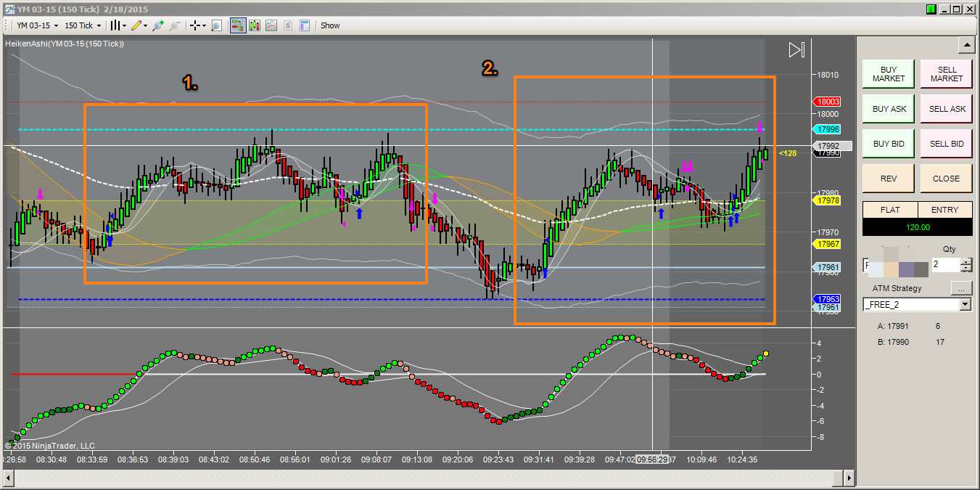Click scrollbar right arrow below chart
This screenshot has width=980, height=490.
[848, 478]
